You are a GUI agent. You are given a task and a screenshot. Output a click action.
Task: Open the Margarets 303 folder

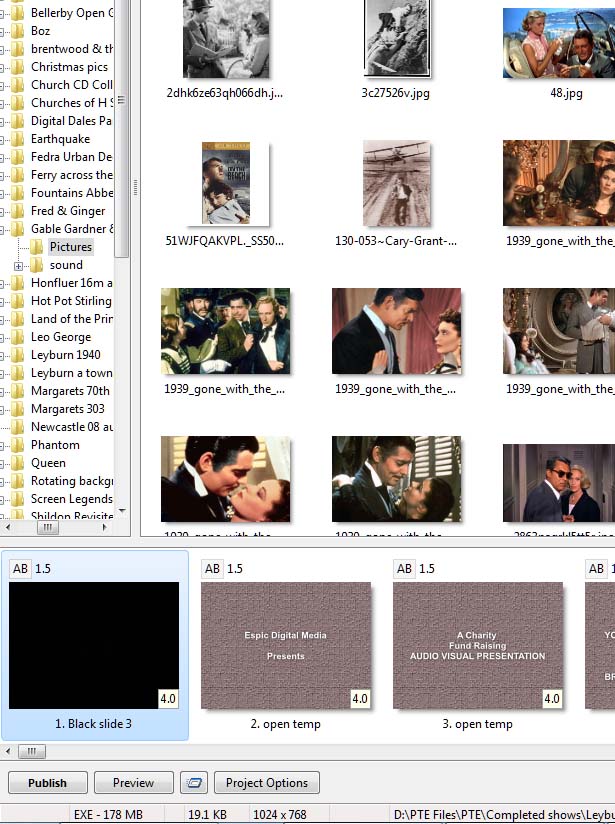68,409
